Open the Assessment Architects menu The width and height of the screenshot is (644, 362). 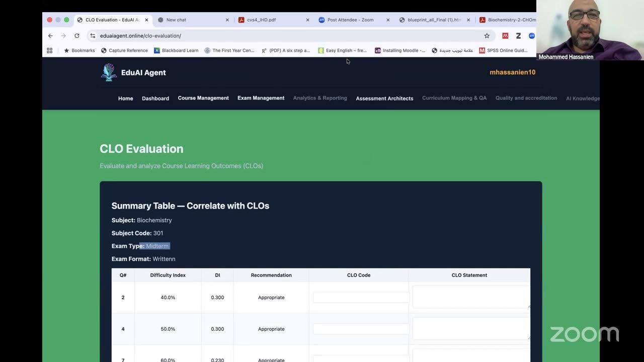tap(384, 99)
